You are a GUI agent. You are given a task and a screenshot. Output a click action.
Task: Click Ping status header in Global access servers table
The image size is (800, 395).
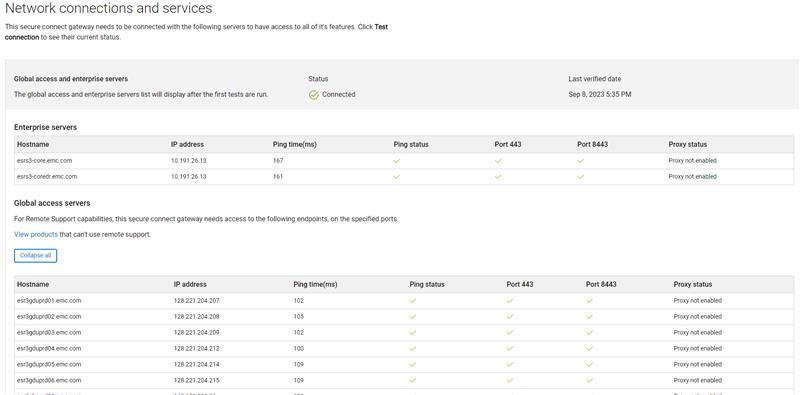pos(427,284)
